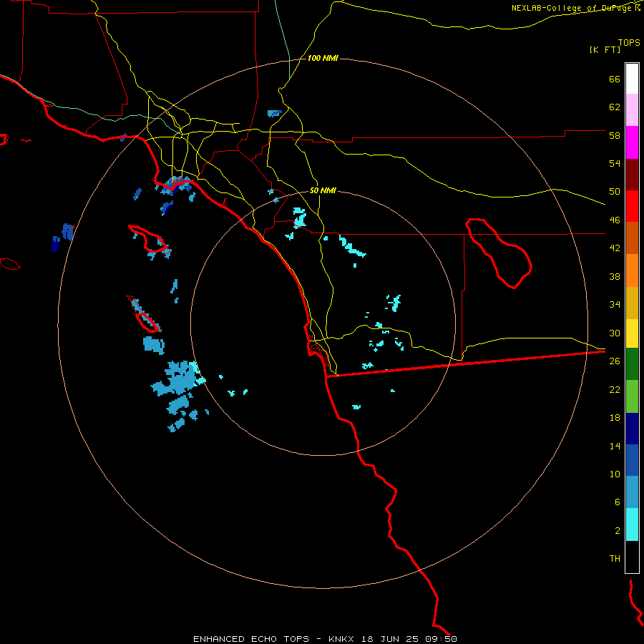Click the navy blue legend swatch
Screen dimensions: 644x644
[632, 429]
